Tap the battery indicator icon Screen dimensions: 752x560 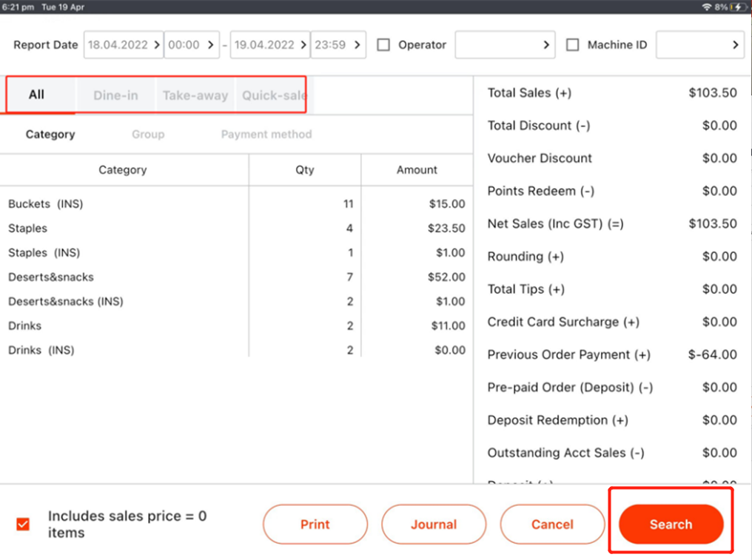coord(739,7)
